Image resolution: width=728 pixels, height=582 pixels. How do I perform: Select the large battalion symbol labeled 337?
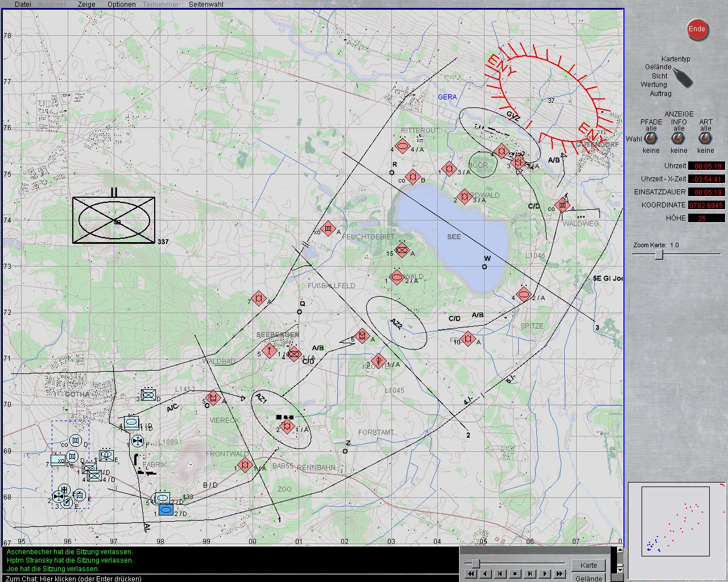pos(114,221)
